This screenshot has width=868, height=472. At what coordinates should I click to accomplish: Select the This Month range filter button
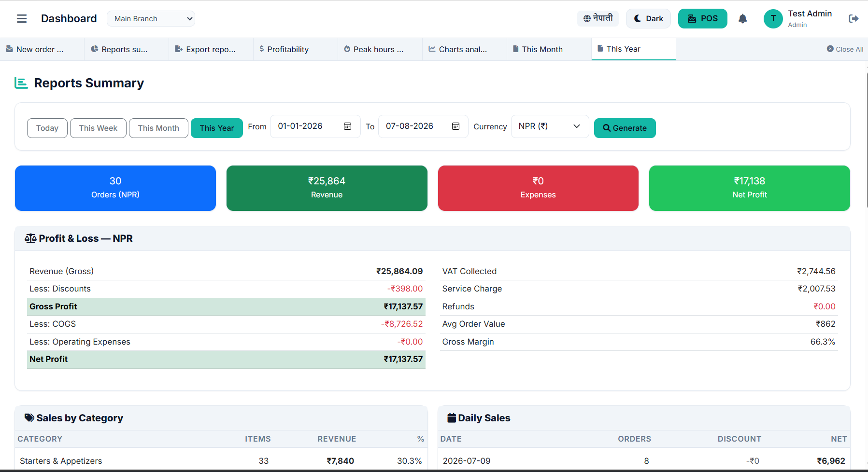pyautogui.click(x=158, y=128)
